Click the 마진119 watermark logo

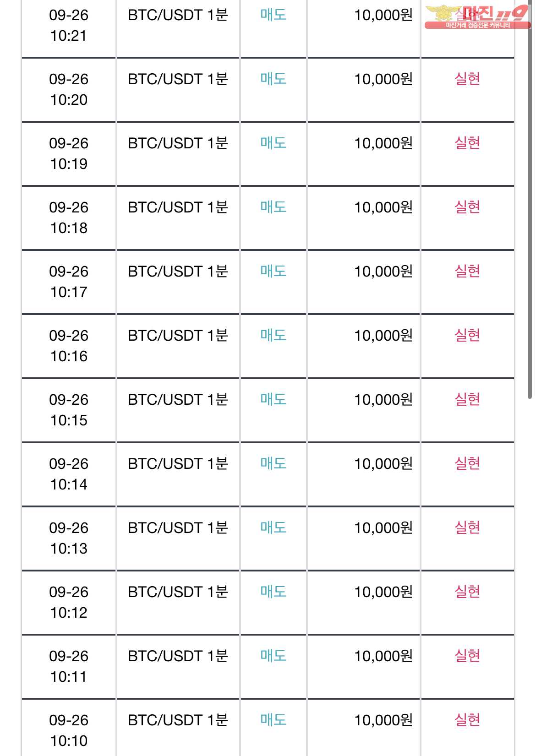coord(477,17)
